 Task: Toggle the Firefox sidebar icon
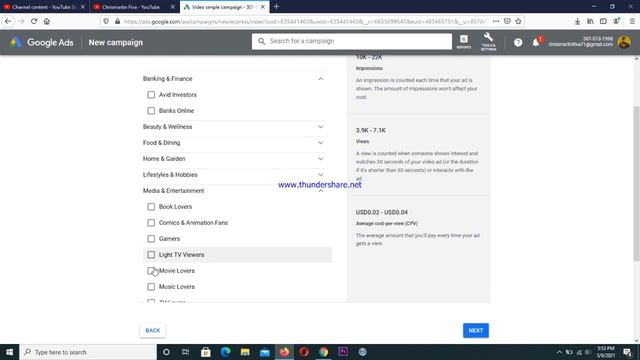[603, 21]
